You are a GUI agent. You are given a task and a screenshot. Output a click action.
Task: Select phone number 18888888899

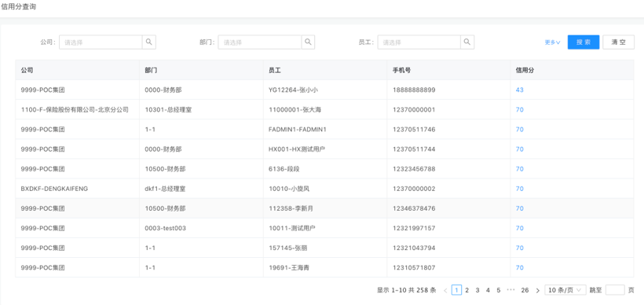(414, 90)
